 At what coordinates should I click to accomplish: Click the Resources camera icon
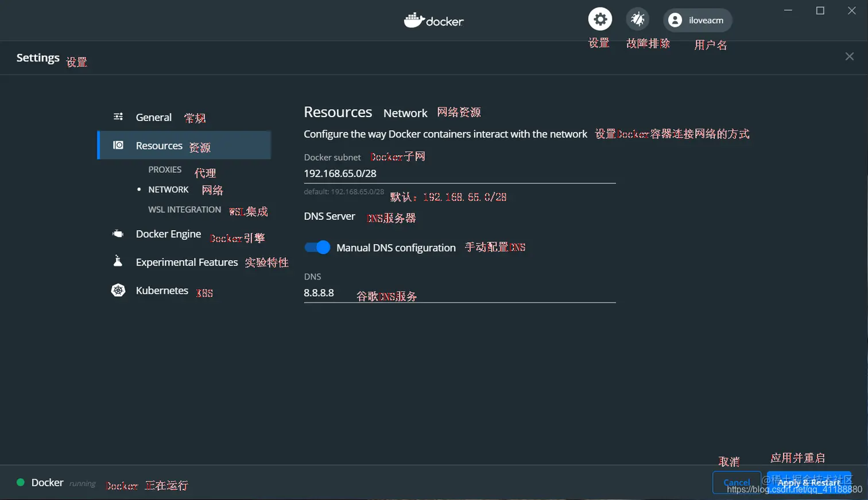(118, 145)
